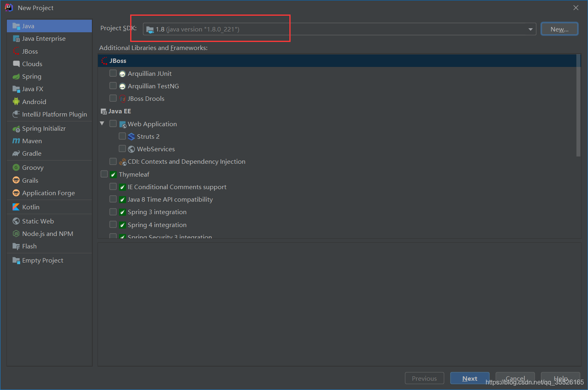Close the New Project dialog

coord(576,8)
